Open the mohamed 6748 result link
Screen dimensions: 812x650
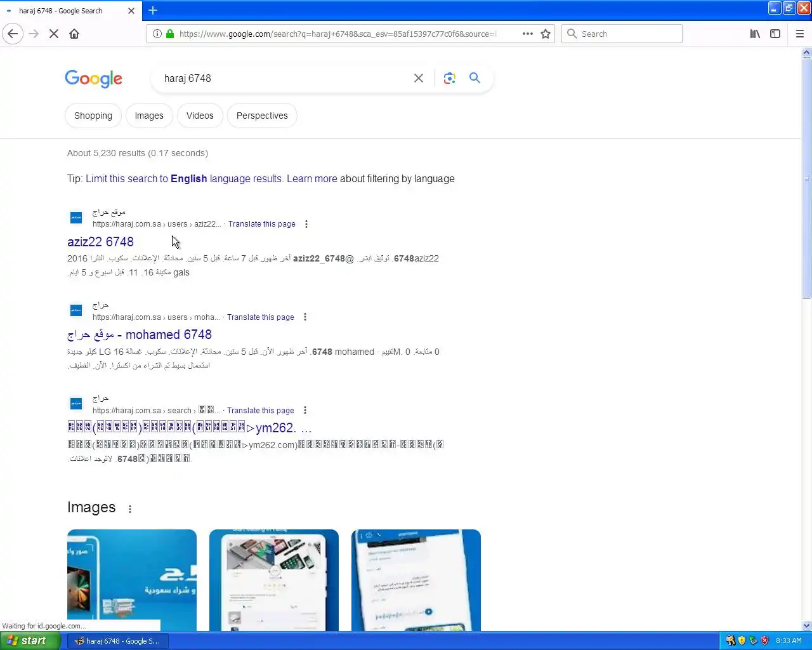(x=140, y=335)
